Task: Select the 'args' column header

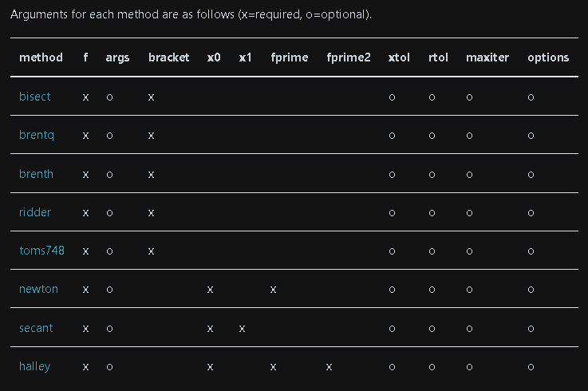Action: click(x=117, y=57)
